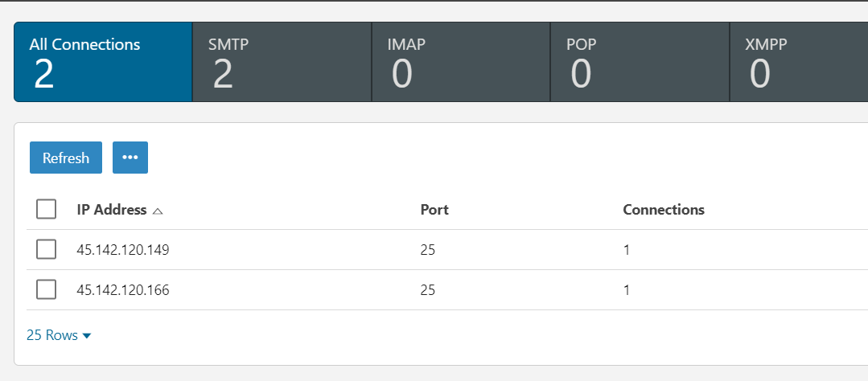Select the checkbox for 45.142.120.166
Viewport: 868px width, 381px height.
tap(47, 290)
